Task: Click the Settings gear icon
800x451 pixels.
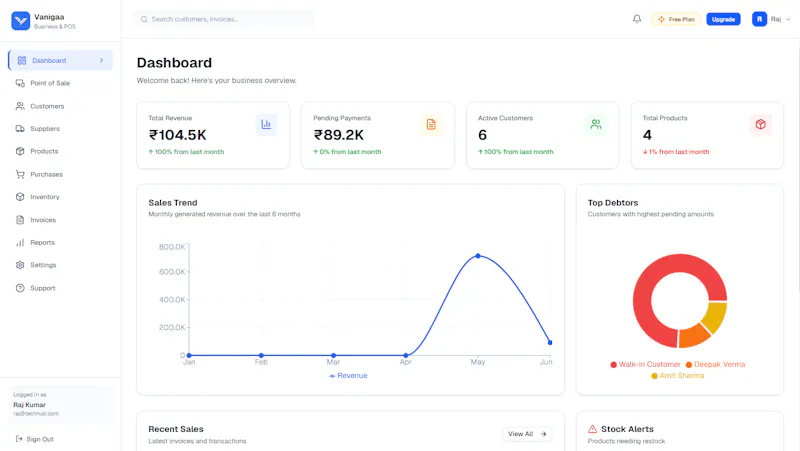Action: (20, 265)
